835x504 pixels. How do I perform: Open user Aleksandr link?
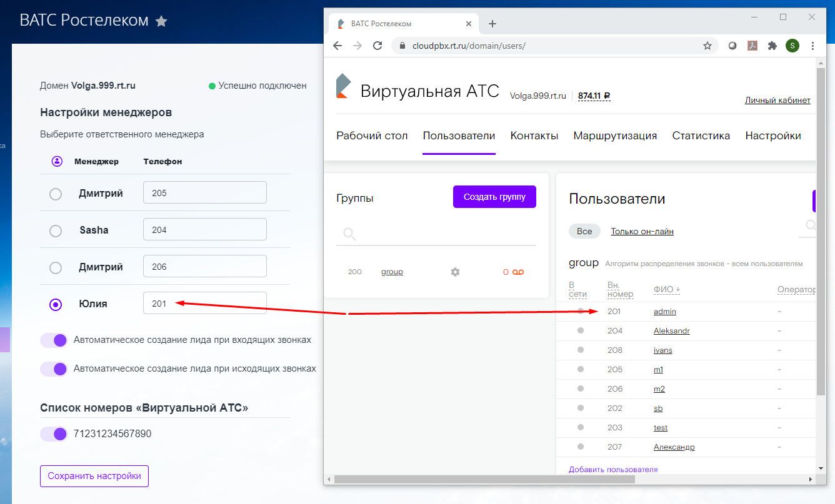click(672, 330)
